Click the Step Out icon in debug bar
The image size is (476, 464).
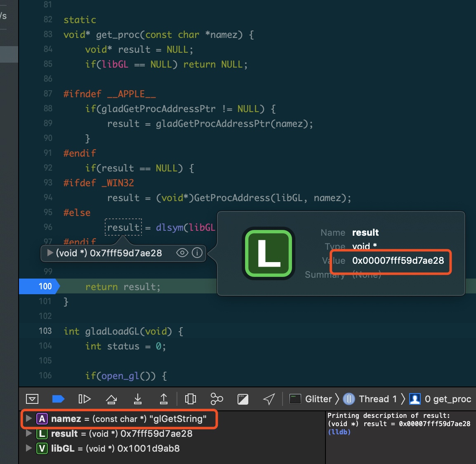click(x=163, y=399)
